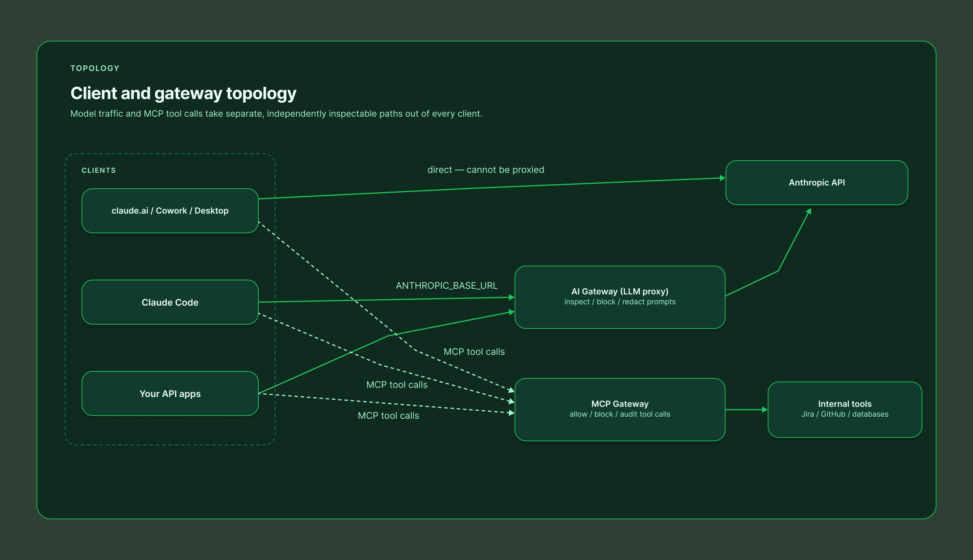Screen dimensions: 973x560
Task: Click the 'Jira / GitHub / databases' subtitle
Action: (x=845, y=414)
